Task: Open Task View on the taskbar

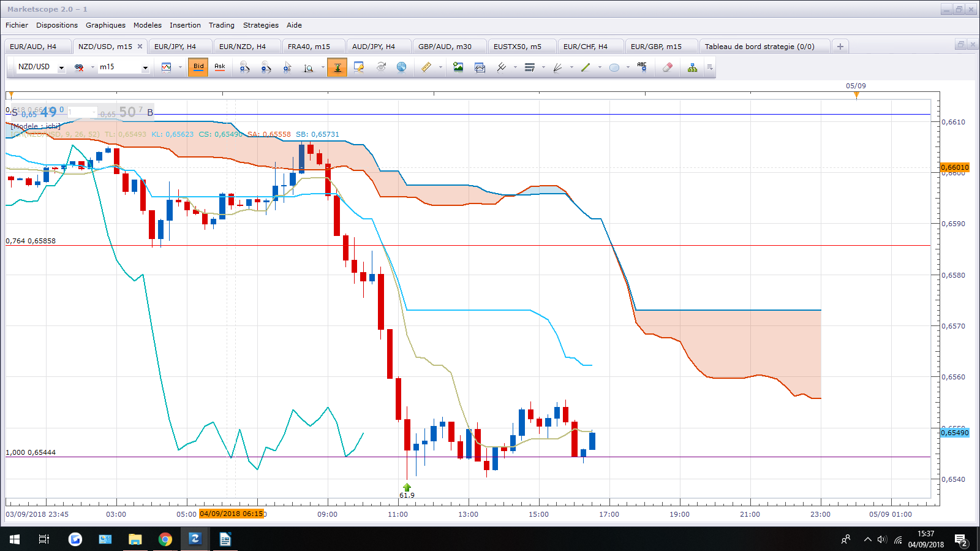Action: 44,539
